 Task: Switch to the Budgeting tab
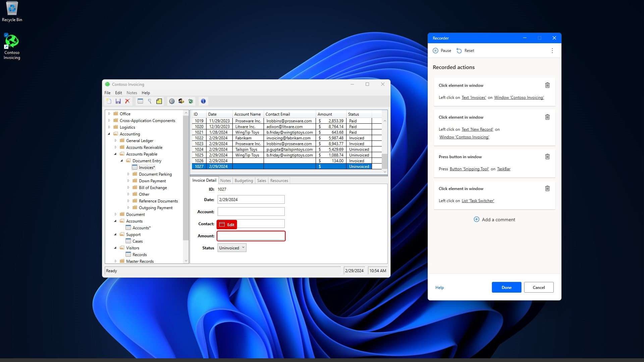[x=244, y=180]
